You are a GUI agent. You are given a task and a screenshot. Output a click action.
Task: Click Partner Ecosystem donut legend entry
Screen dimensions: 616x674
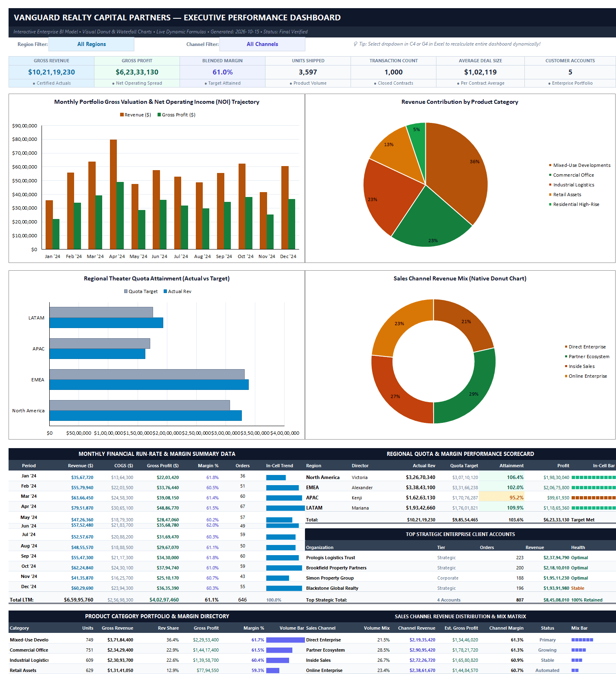click(x=587, y=357)
